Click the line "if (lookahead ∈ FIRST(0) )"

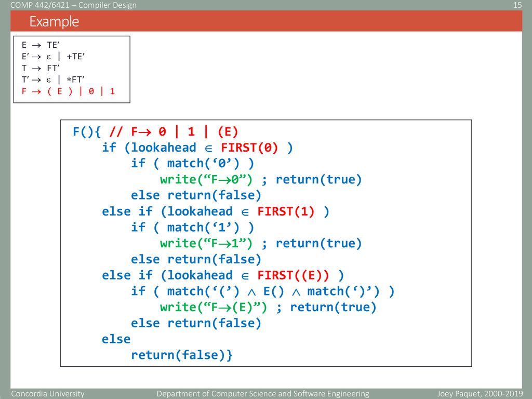[197, 148]
